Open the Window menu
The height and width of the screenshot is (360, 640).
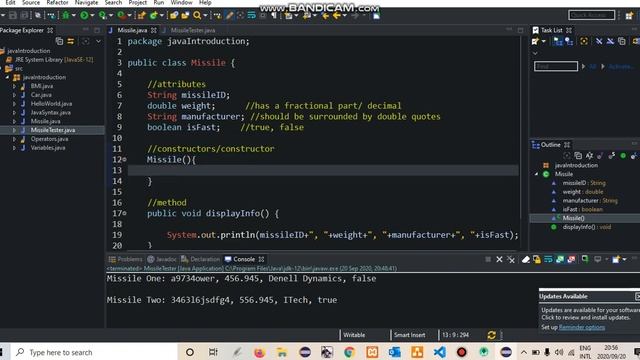pyautogui.click(x=181, y=2)
